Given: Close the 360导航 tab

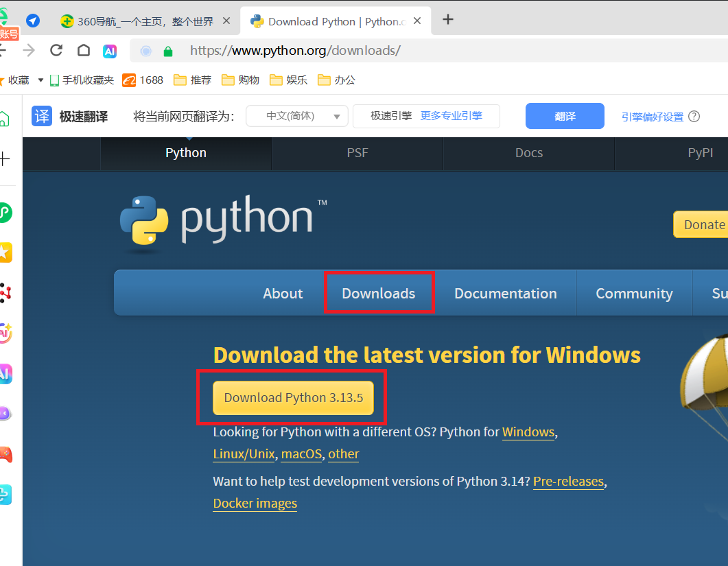Looking at the screenshot, I should (226, 21).
